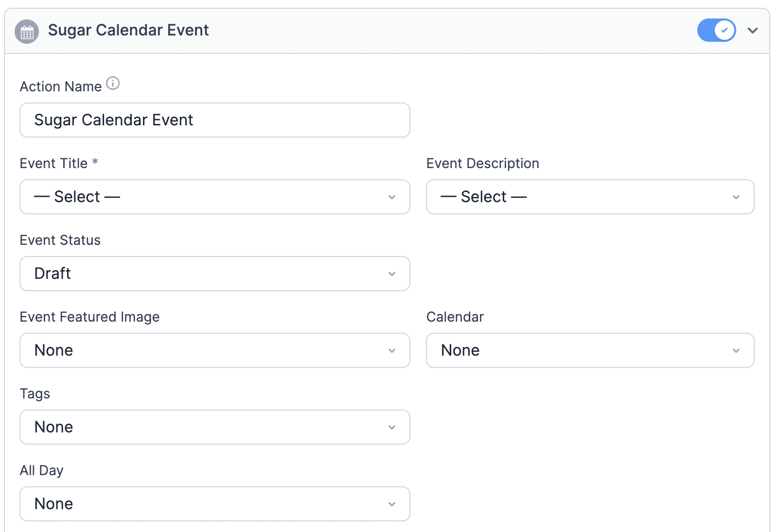The width and height of the screenshot is (778, 532).
Task: Open the Event Title select dropdown
Action: (214, 197)
